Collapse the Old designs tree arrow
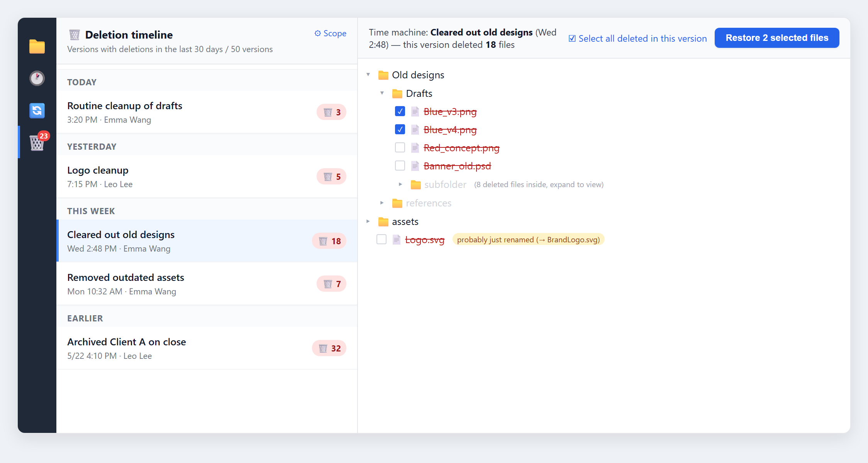 pyautogui.click(x=368, y=74)
